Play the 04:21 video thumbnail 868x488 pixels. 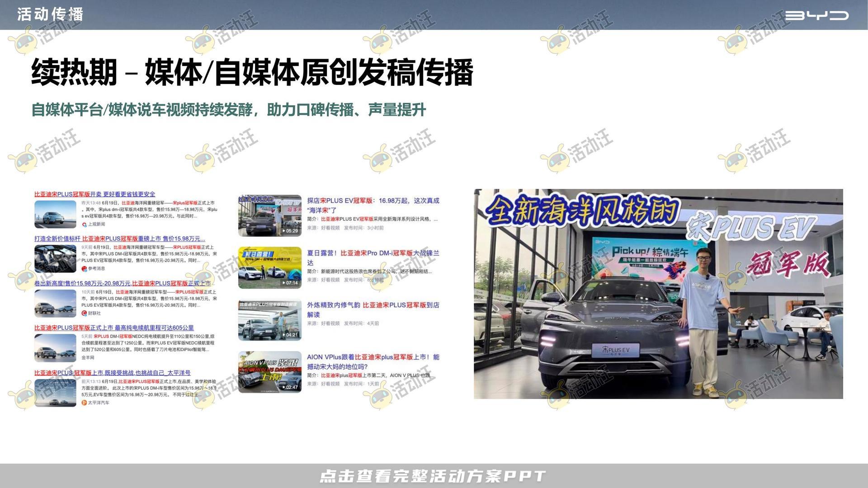click(270, 319)
